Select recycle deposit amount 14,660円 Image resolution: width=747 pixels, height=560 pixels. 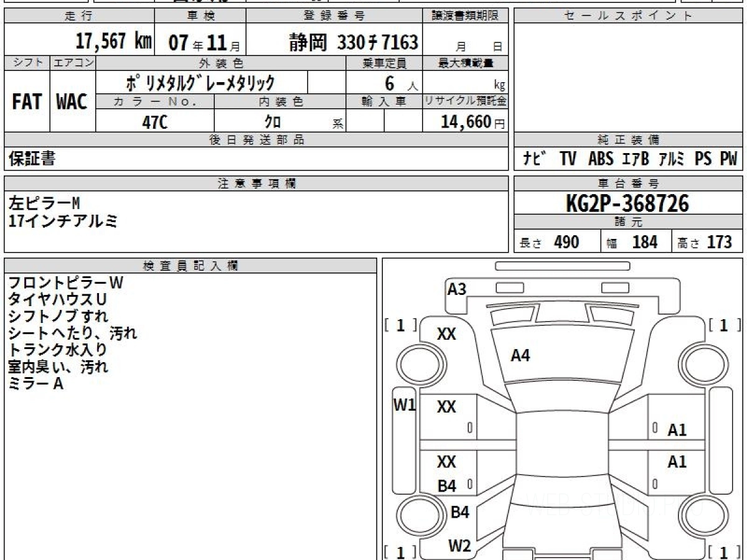466,122
